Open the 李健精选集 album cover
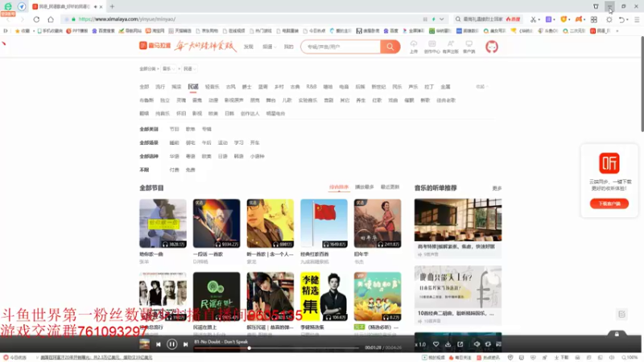Viewport: 644px width, 362px height. click(324, 296)
